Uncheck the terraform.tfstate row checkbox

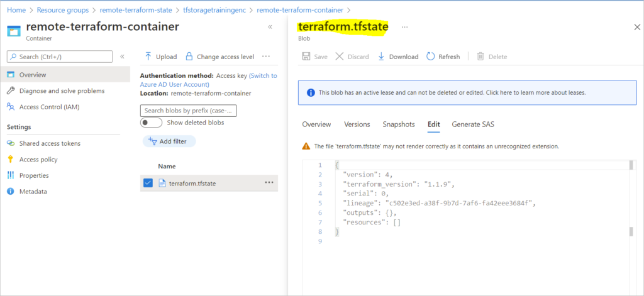[148, 183]
